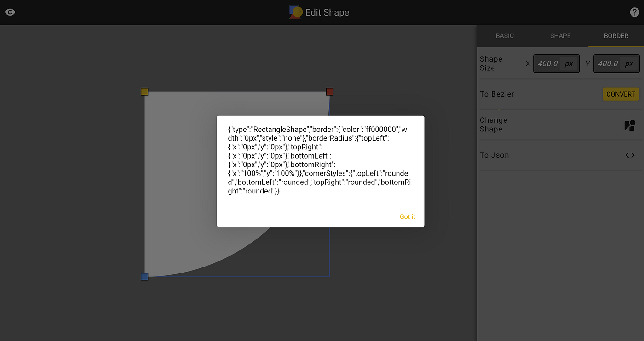Dismiss the JSON dialog with Got it
This screenshot has height=341, width=644.
(x=407, y=216)
